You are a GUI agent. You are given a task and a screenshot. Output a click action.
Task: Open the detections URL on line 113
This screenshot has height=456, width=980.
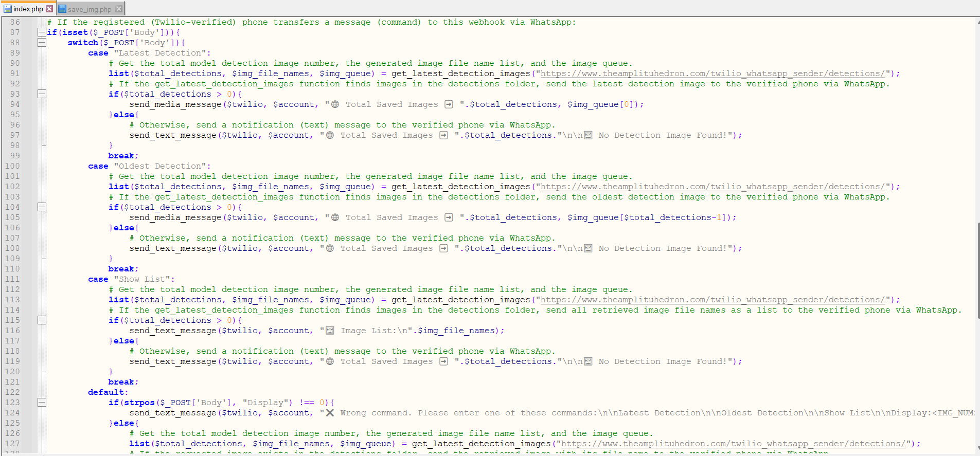[712, 300]
